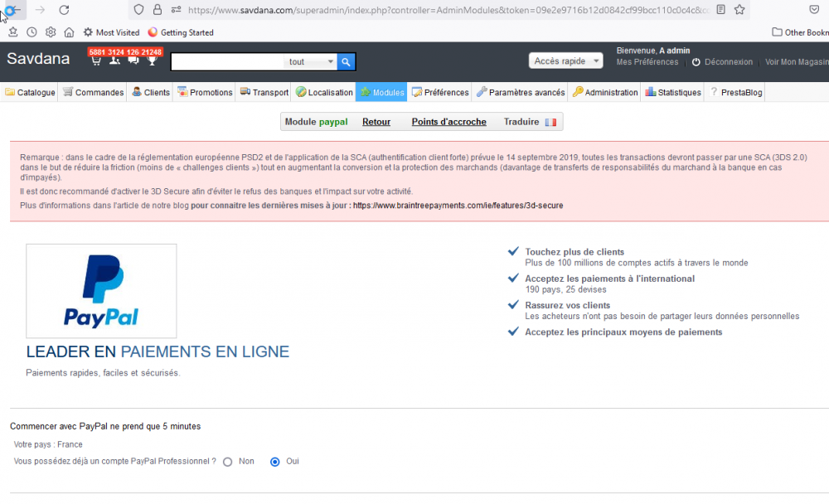The height and width of the screenshot is (504, 829).
Task: Open the settings gear in bookmarks bar
Action: click(x=51, y=32)
